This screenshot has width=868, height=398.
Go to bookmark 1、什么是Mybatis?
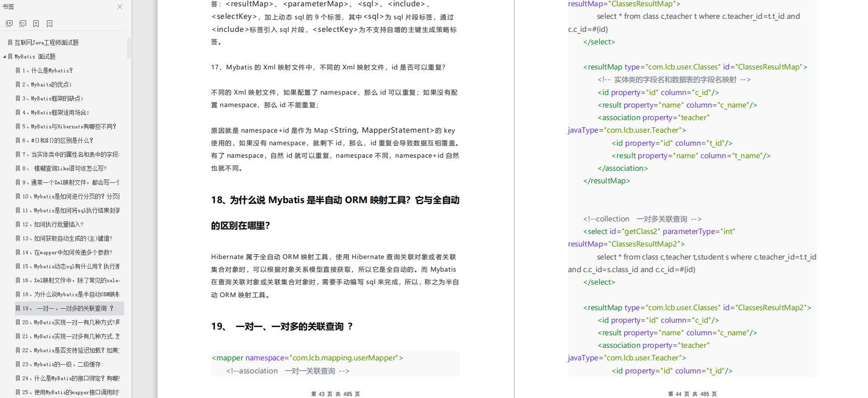pyautogui.click(x=47, y=70)
